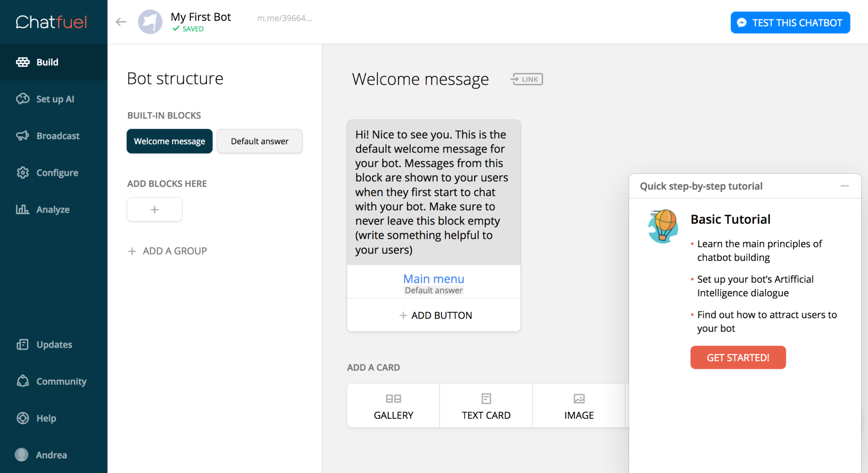Click Add Button label in card
868x473 pixels.
point(442,315)
